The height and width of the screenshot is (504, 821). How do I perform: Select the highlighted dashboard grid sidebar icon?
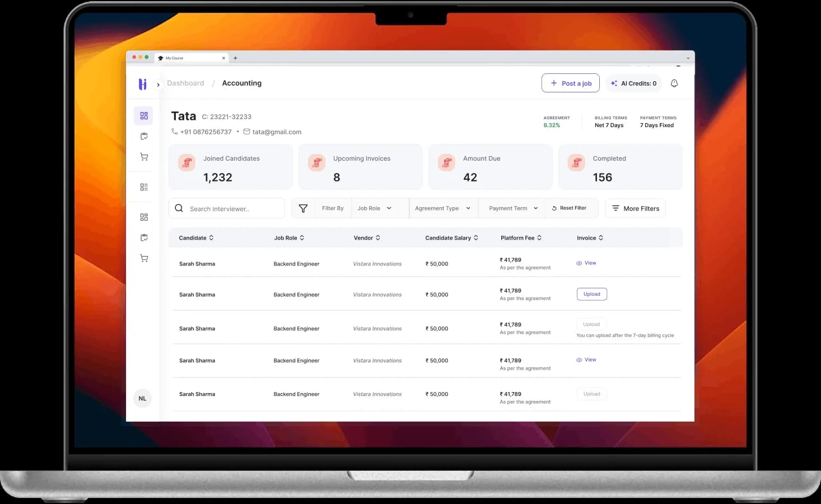pyautogui.click(x=144, y=116)
